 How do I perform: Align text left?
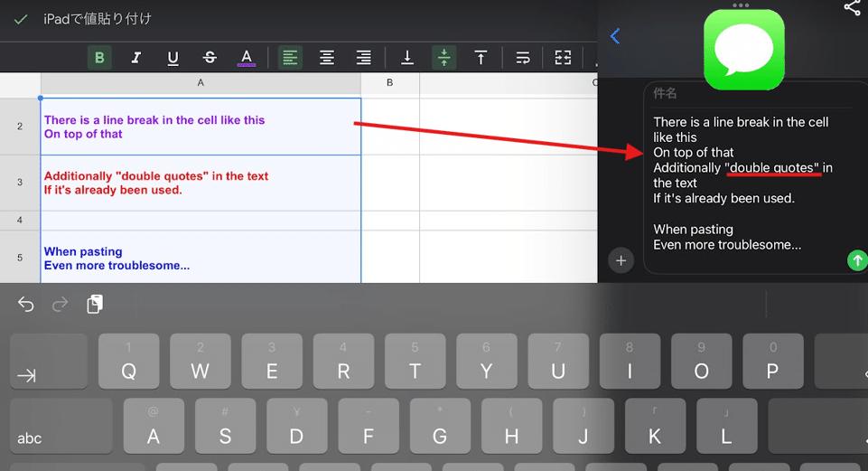pyautogui.click(x=290, y=58)
